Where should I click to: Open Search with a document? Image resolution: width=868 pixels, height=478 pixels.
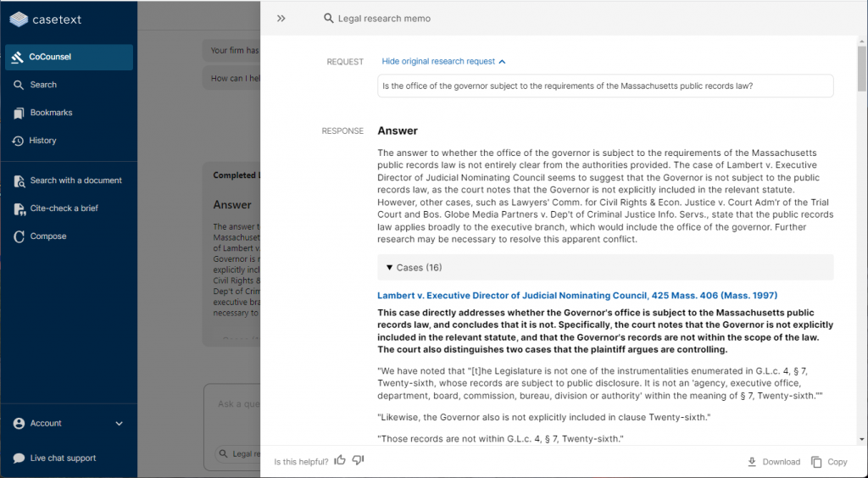(75, 181)
